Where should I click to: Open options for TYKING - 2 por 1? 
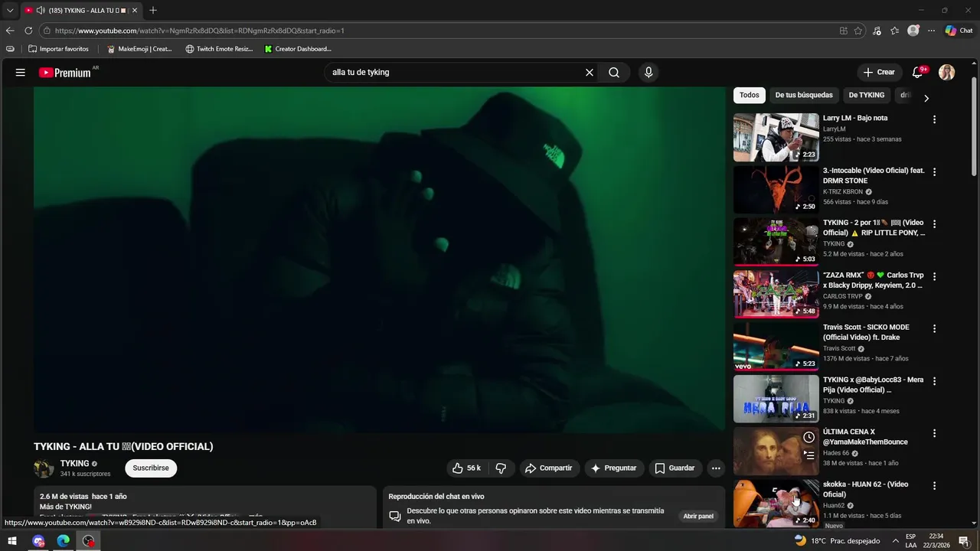(934, 224)
